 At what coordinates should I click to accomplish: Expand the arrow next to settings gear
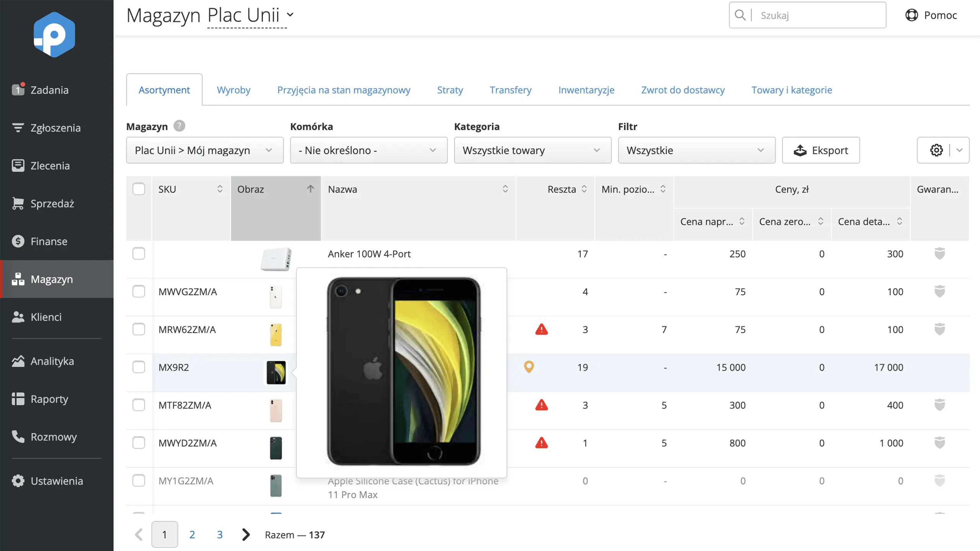pos(959,150)
